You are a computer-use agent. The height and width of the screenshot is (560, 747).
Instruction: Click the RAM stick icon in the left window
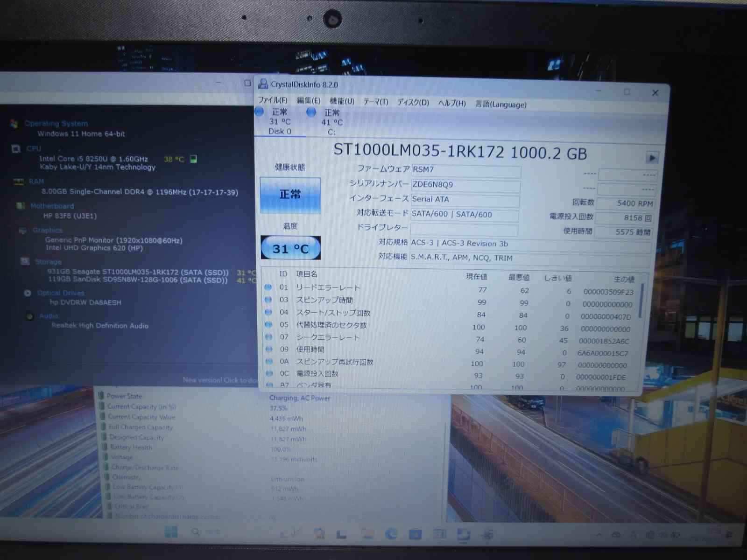click(19, 182)
